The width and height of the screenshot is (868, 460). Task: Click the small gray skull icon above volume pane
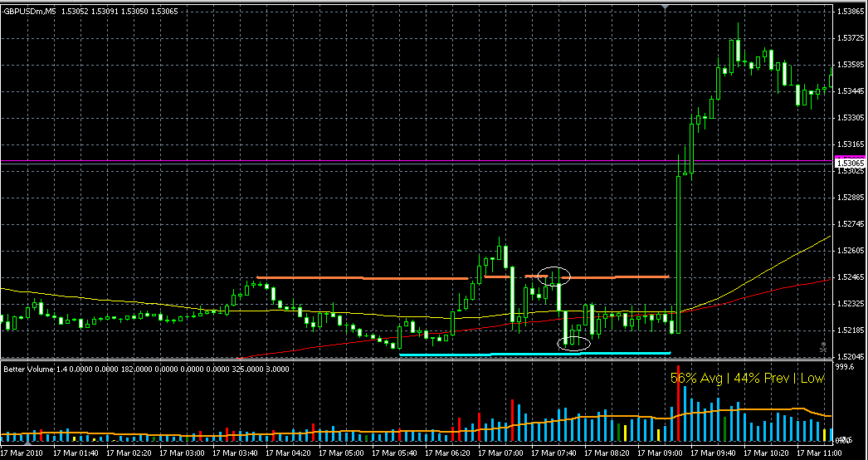(823, 349)
